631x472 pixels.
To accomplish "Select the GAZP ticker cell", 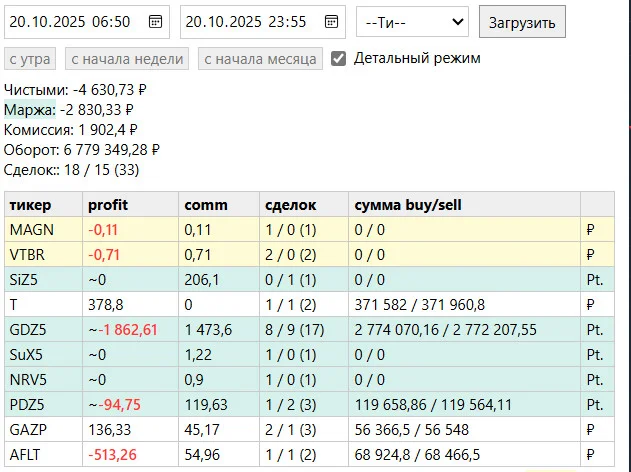I will [x=43, y=429].
